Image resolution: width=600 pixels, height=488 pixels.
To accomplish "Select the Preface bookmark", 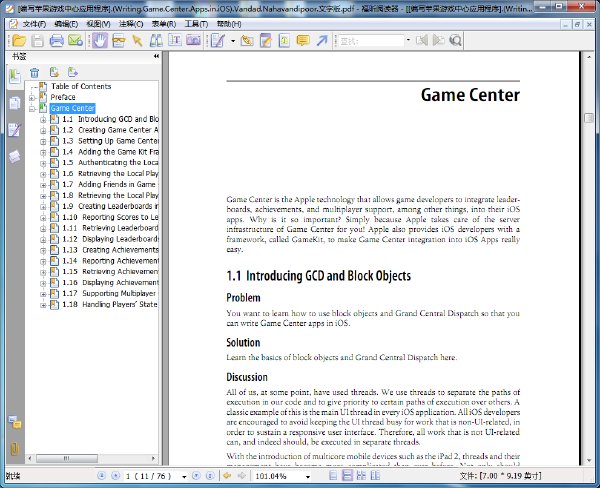I will 63,97.
